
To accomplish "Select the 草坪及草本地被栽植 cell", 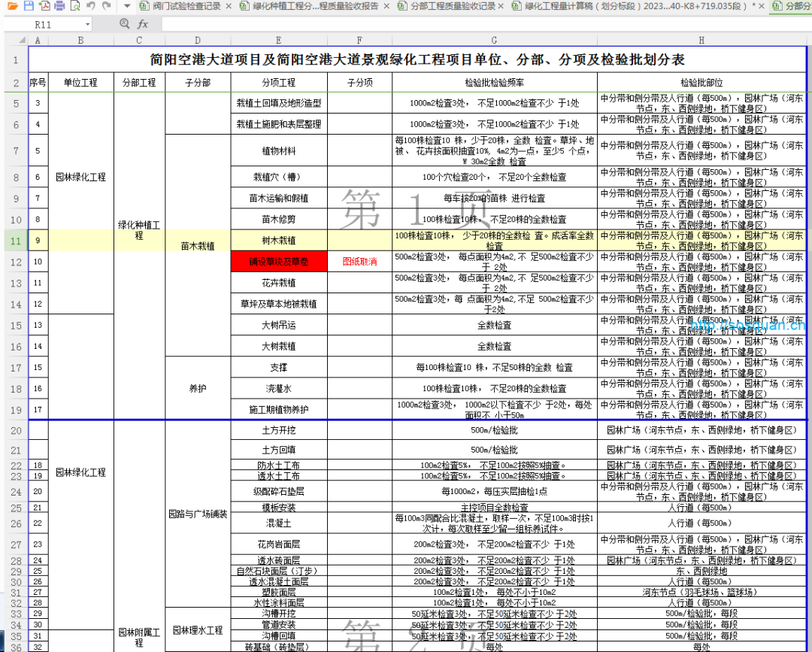I will coord(279,304).
